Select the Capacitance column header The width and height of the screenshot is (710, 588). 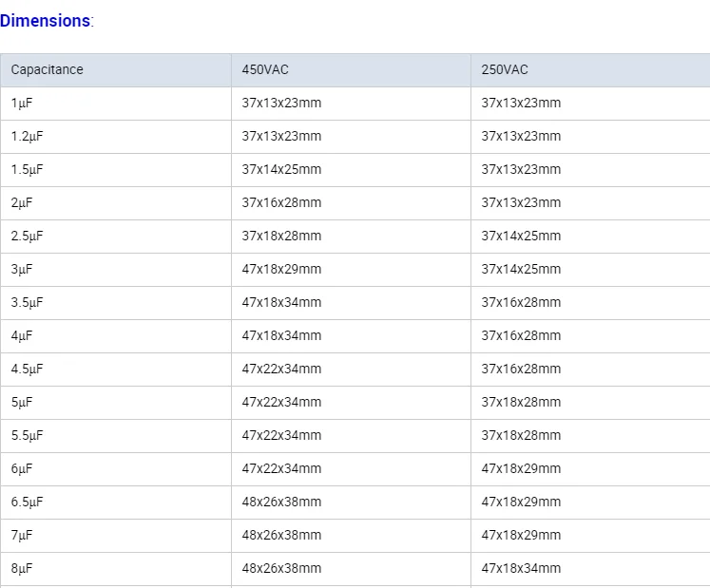[x=47, y=70]
